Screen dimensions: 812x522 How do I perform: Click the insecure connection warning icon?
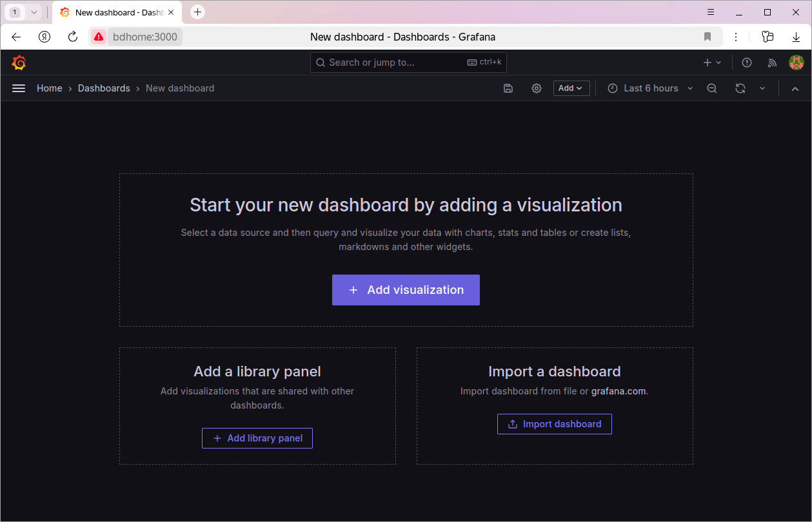(x=98, y=37)
